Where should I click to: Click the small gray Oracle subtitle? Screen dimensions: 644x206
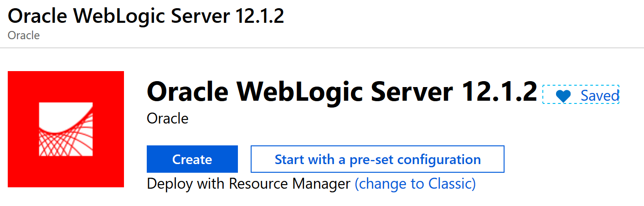24,35
